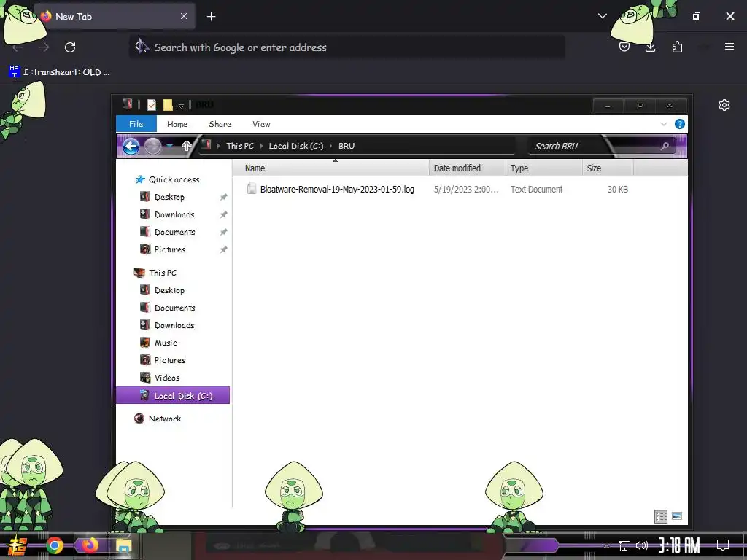
Task: Click Explorer title bar new folder icon
Action: 168,105
